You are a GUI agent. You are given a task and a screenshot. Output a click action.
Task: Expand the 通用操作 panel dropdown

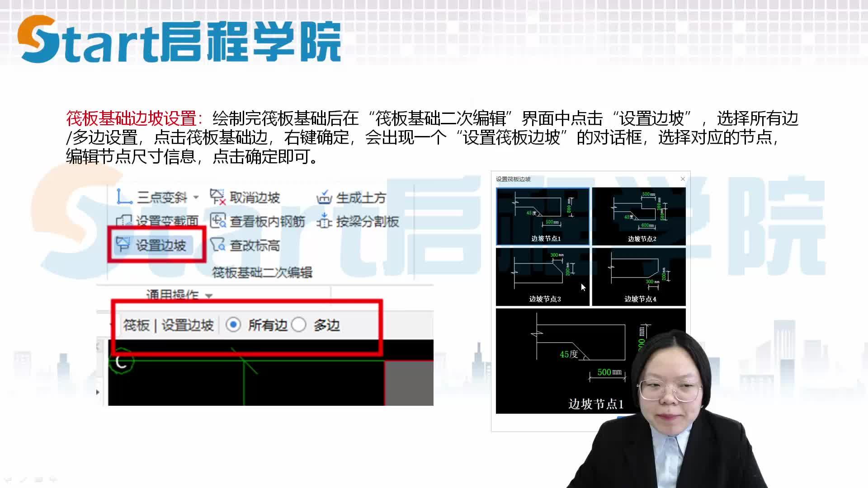[x=209, y=296]
